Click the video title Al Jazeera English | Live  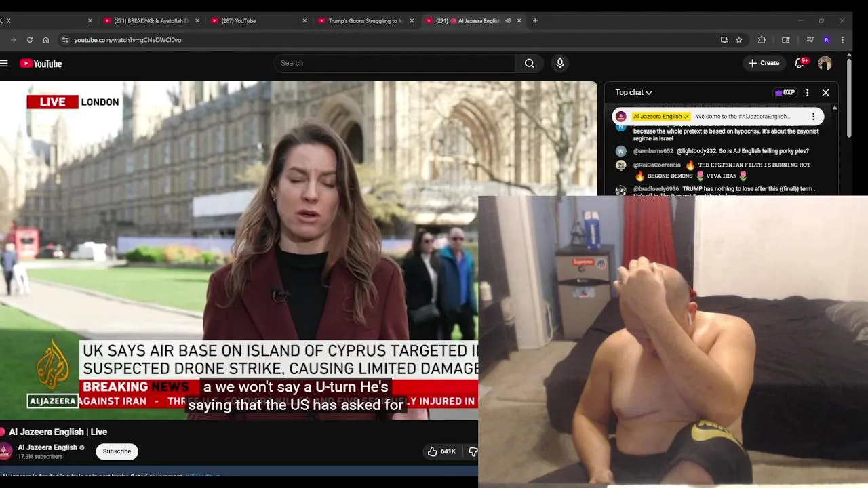[58, 432]
